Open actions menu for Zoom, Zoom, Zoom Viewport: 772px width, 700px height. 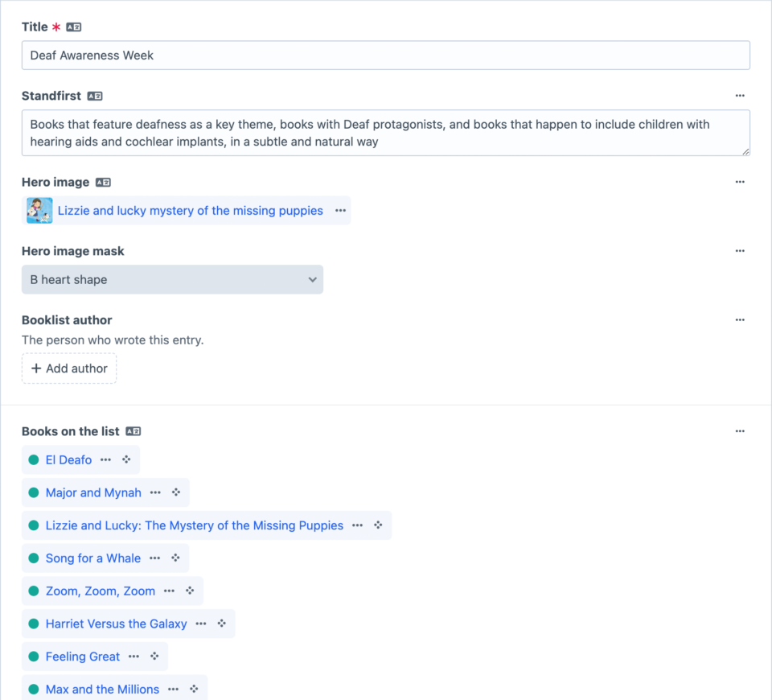point(170,591)
